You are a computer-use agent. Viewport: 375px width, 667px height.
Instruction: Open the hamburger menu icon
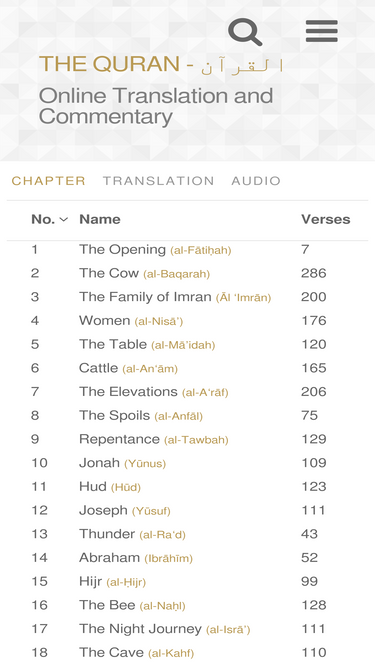coord(322,31)
